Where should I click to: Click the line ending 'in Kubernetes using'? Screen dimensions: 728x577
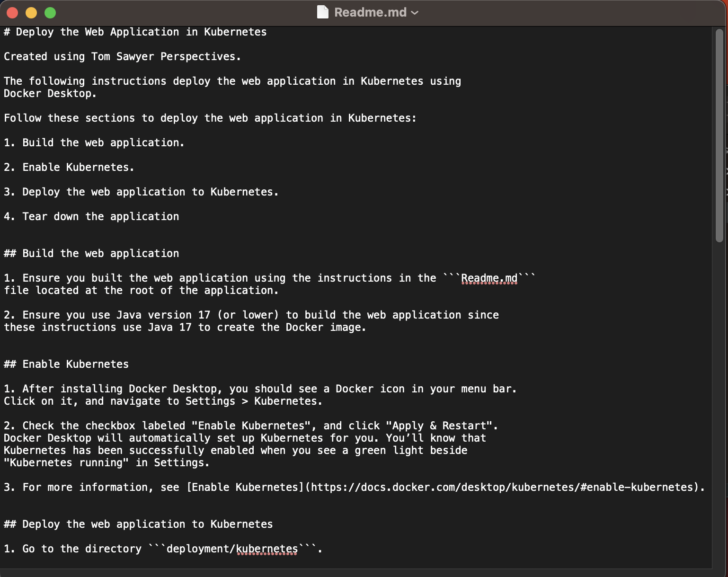point(232,81)
